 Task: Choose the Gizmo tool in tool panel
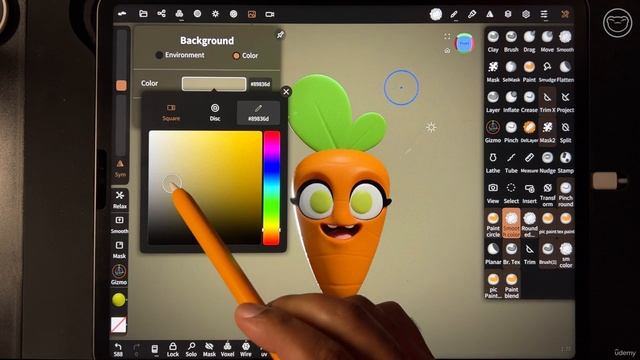tap(493, 132)
